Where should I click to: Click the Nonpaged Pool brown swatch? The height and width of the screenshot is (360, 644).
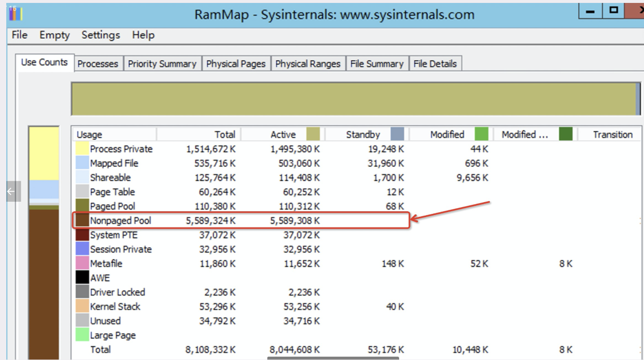(82, 221)
